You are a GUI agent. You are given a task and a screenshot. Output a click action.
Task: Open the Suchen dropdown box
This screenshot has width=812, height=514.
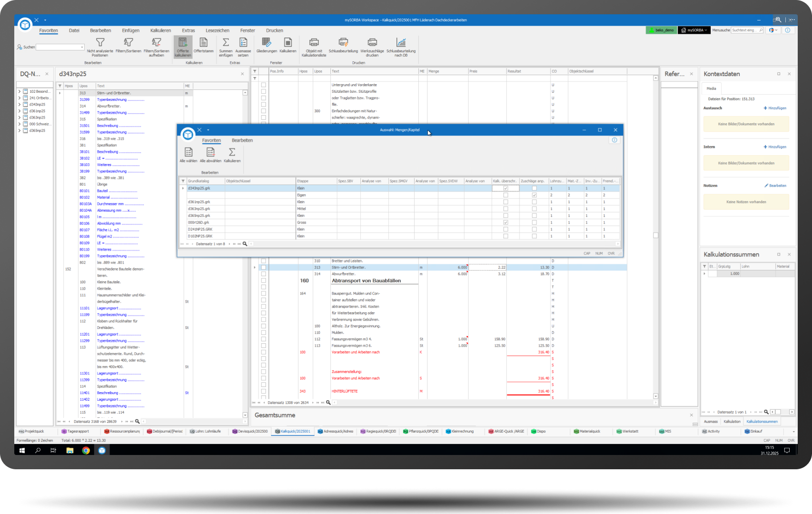click(82, 47)
